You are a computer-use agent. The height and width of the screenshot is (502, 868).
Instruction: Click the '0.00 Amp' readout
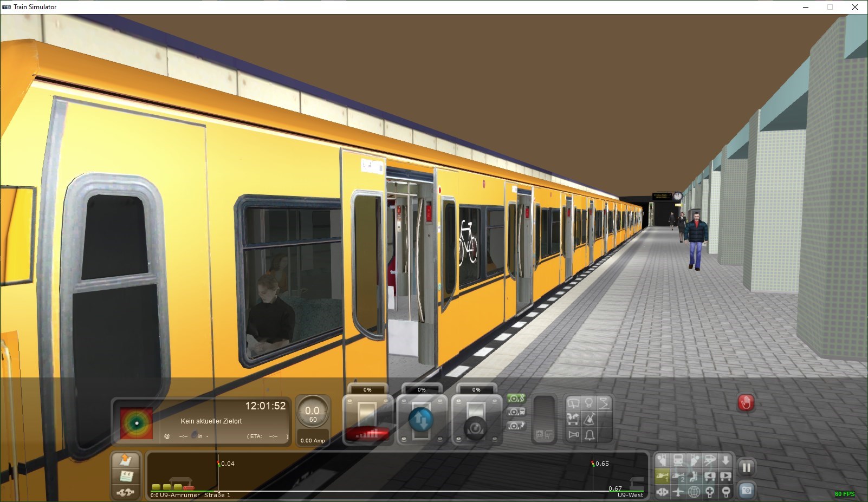click(313, 440)
